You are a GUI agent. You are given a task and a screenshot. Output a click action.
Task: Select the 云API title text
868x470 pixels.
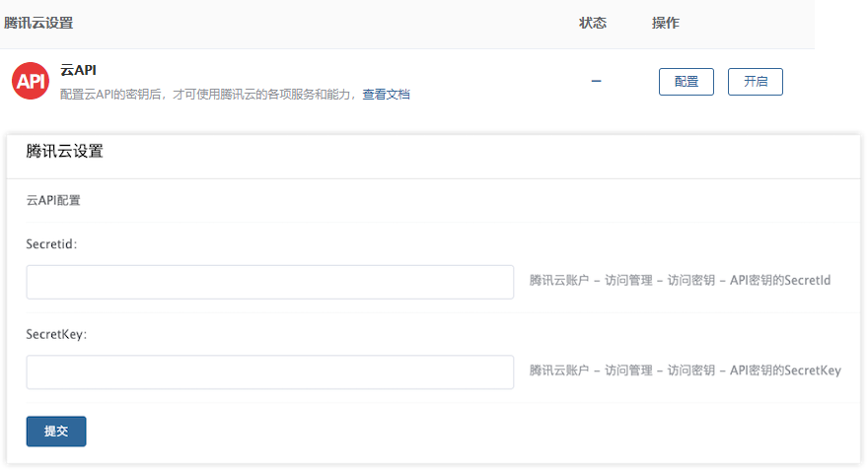(78, 70)
